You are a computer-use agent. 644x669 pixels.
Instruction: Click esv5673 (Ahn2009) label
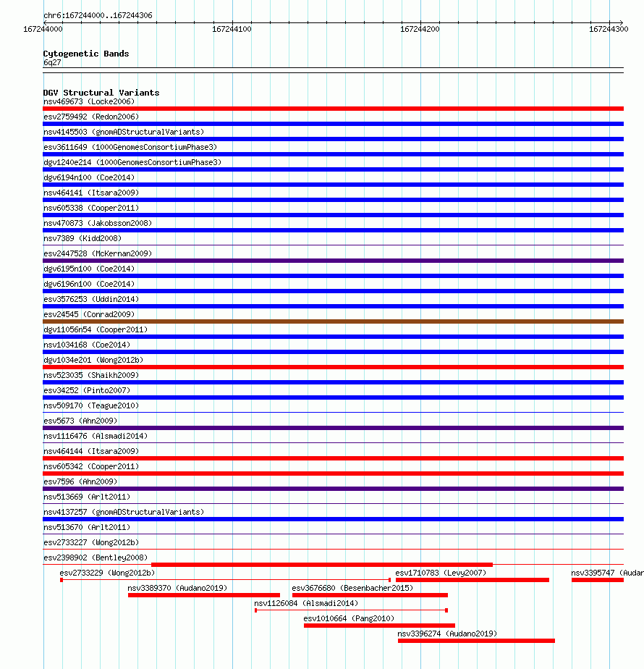click(x=80, y=421)
